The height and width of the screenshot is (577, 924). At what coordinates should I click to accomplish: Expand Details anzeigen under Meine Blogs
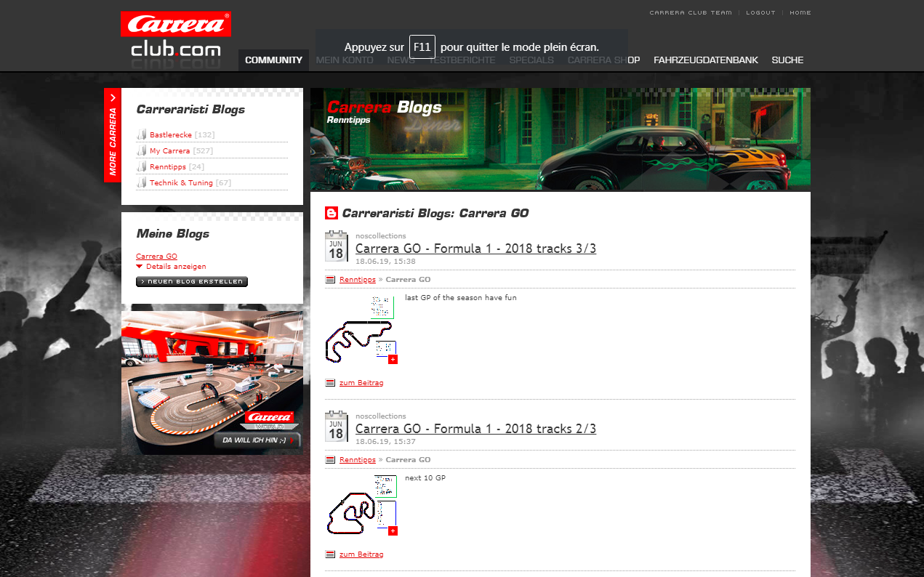coord(172,266)
